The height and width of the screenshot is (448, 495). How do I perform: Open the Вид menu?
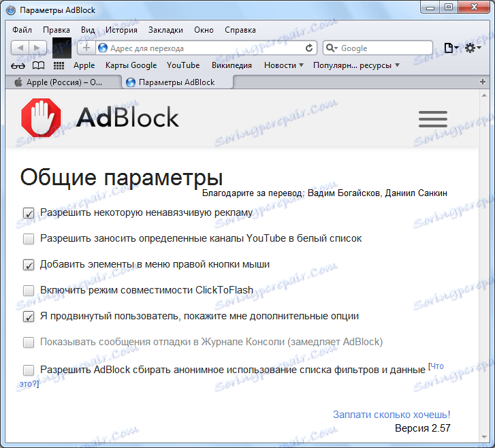coord(88,30)
